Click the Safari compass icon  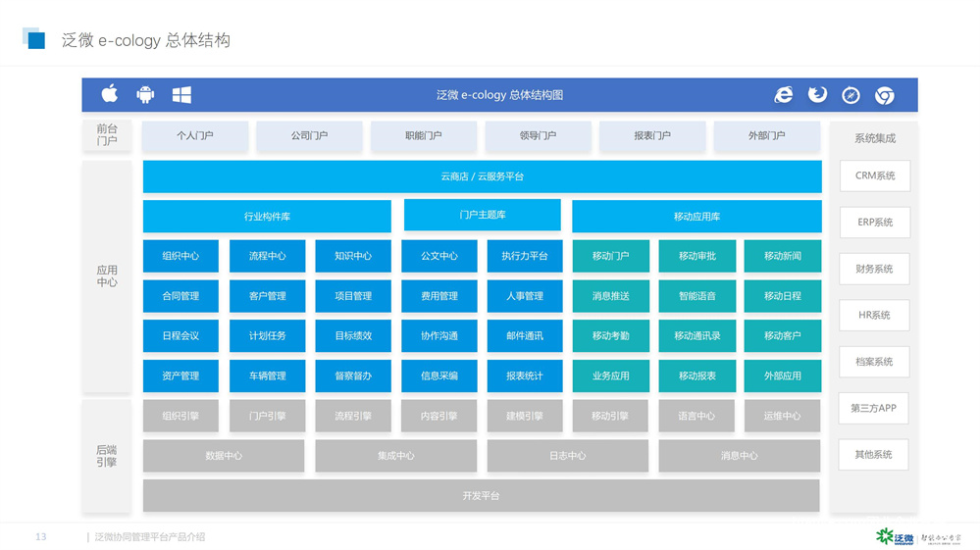(851, 95)
